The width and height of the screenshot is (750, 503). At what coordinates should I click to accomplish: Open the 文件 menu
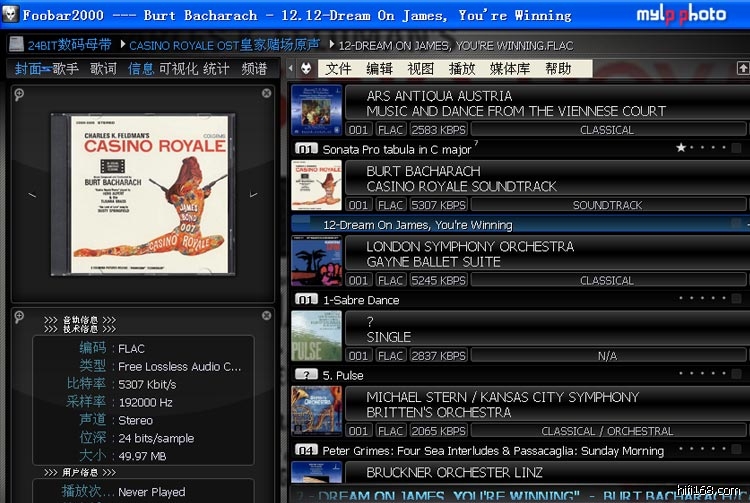point(338,69)
